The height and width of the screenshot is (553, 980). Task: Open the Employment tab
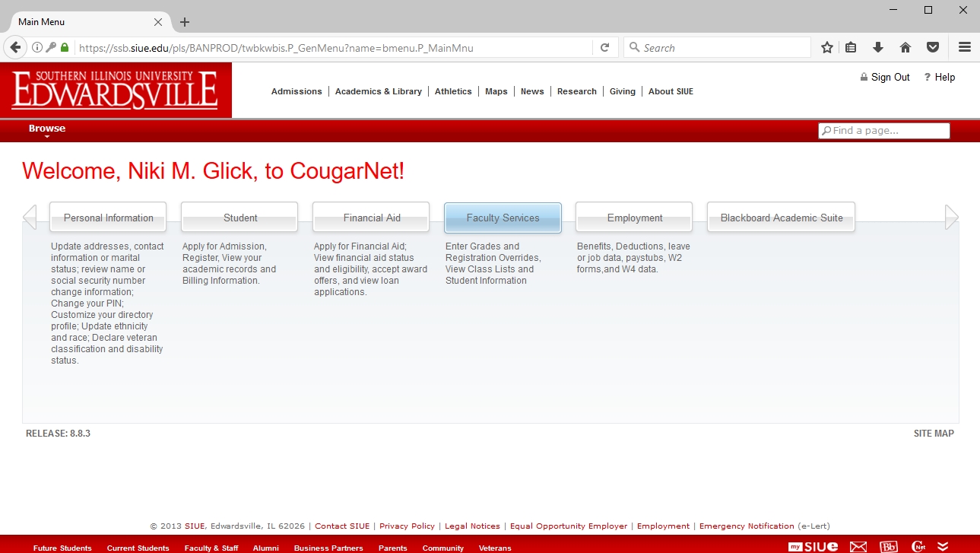pyautogui.click(x=634, y=218)
